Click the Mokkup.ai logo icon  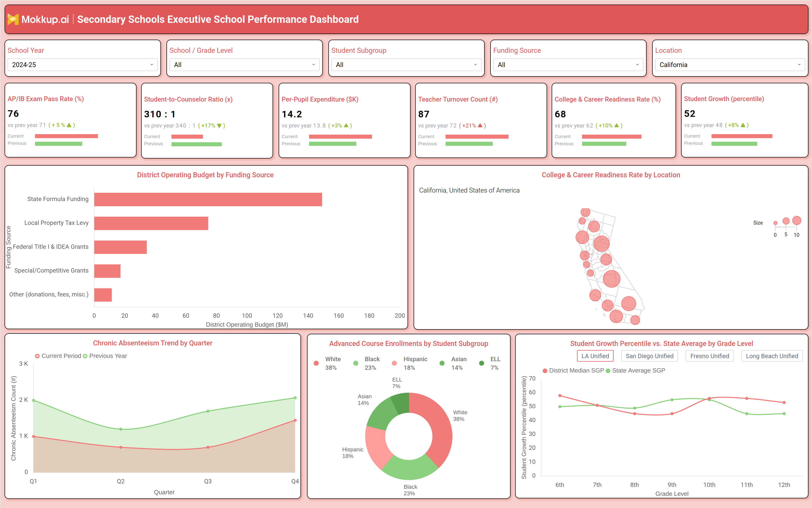point(13,20)
